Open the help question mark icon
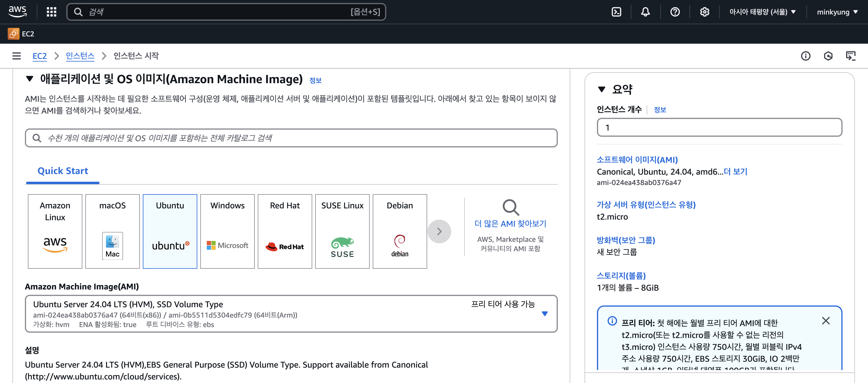The height and width of the screenshot is (383, 868). tap(675, 12)
